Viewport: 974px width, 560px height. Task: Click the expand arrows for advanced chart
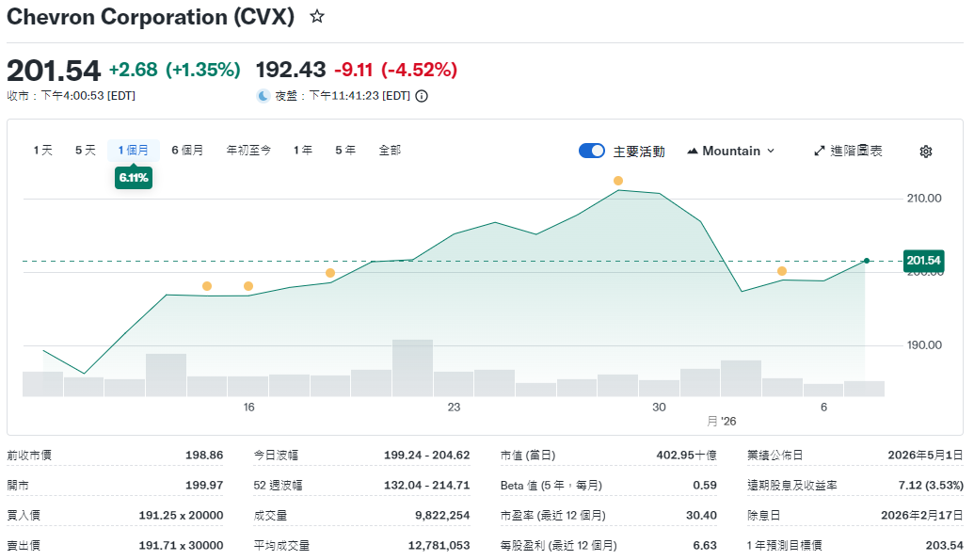tap(819, 151)
